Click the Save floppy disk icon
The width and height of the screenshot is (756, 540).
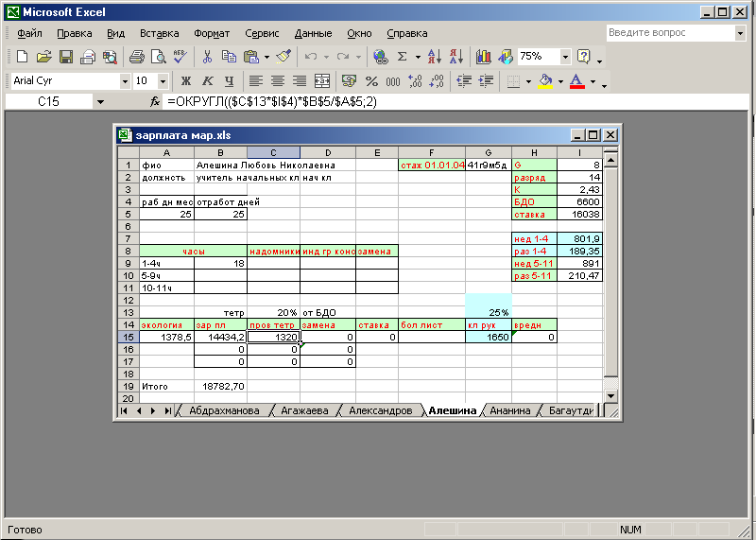pos(66,57)
